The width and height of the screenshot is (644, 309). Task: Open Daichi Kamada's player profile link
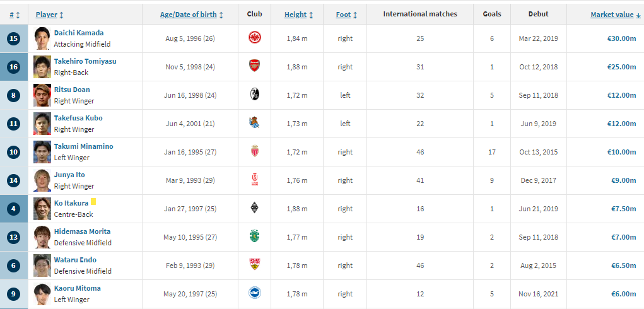coord(79,33)
